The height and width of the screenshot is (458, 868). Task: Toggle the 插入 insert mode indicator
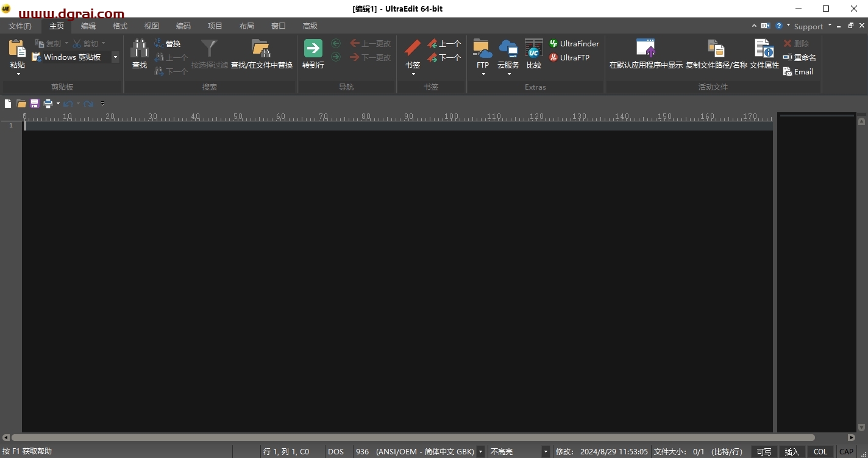pos(791,452)
